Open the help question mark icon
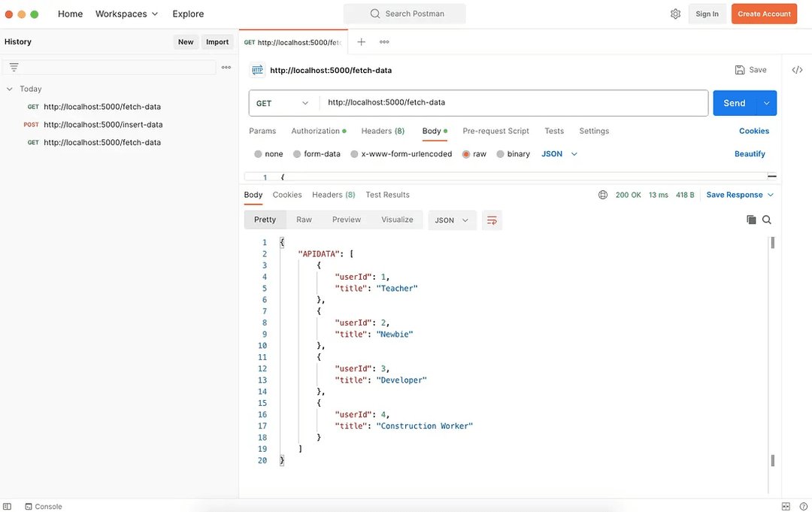812x512 pixels. tap(803, 507)
